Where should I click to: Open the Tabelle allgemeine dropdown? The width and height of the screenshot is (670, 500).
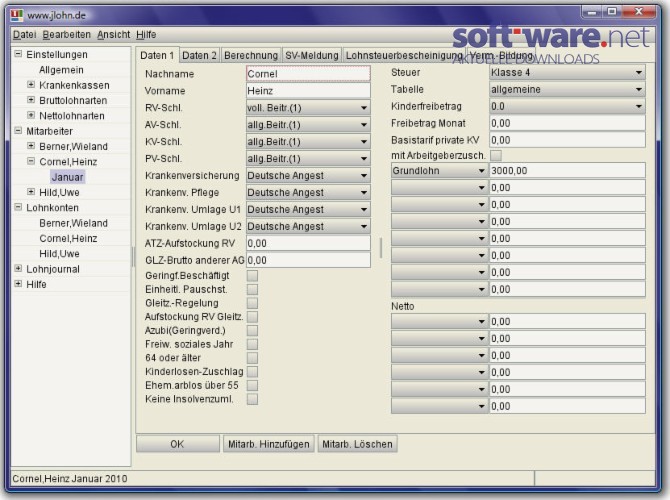coord(567,89)
